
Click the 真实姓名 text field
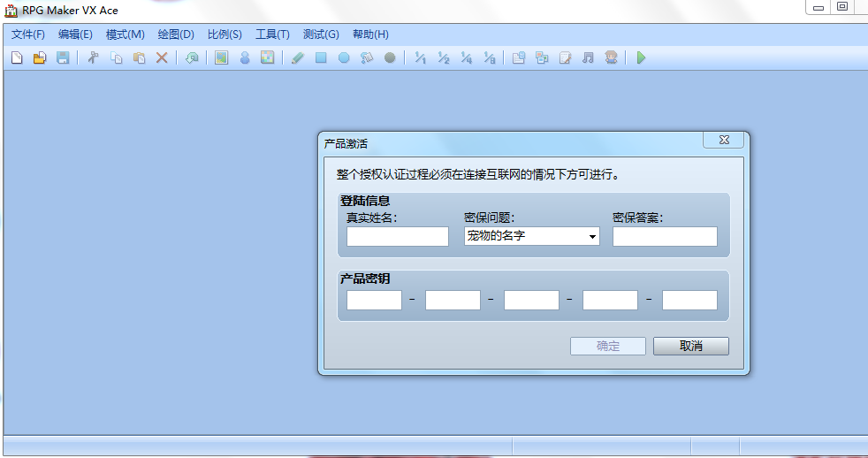pyautogui.click(x=398, y=236)
